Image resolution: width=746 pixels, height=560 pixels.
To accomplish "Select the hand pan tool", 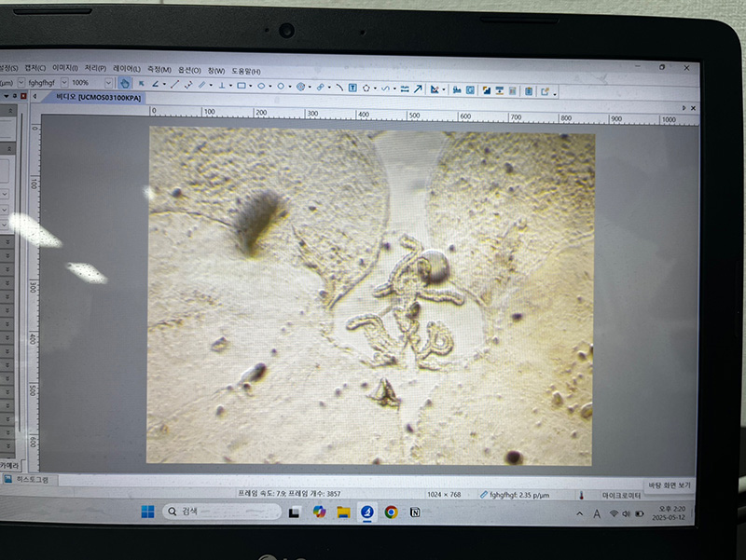I will point(125,84).
